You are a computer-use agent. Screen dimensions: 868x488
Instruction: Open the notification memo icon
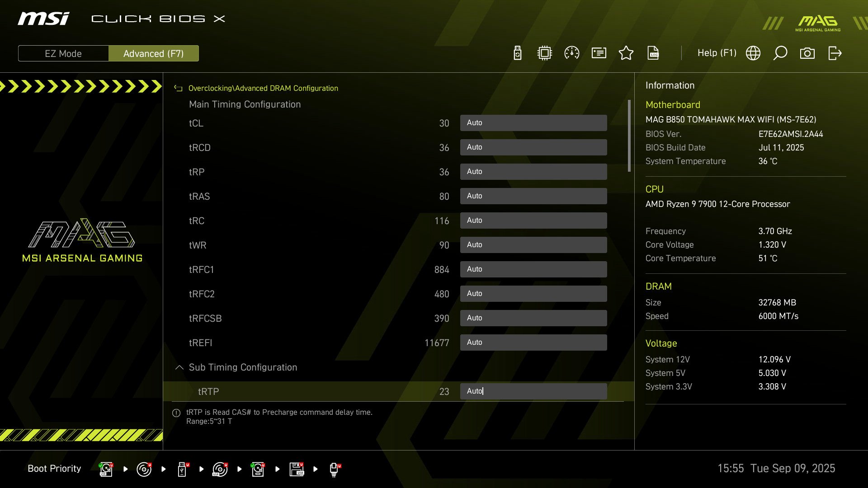tap(599, 53)
